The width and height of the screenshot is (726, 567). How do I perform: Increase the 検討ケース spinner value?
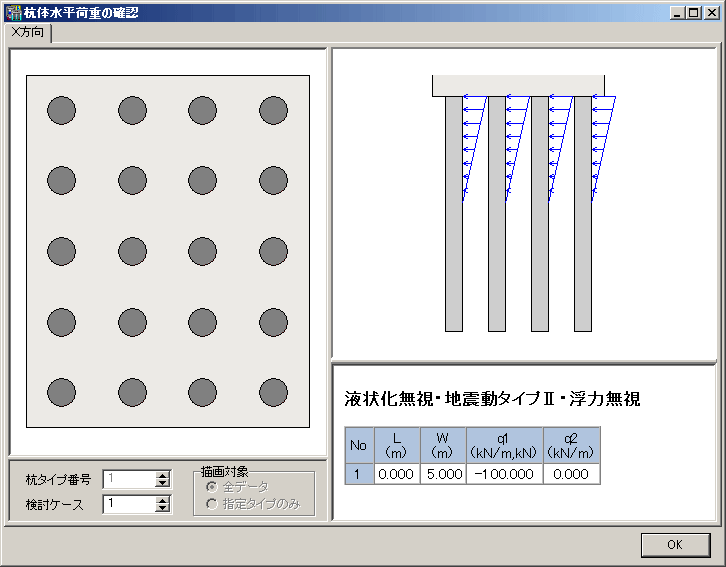[162, 500]
